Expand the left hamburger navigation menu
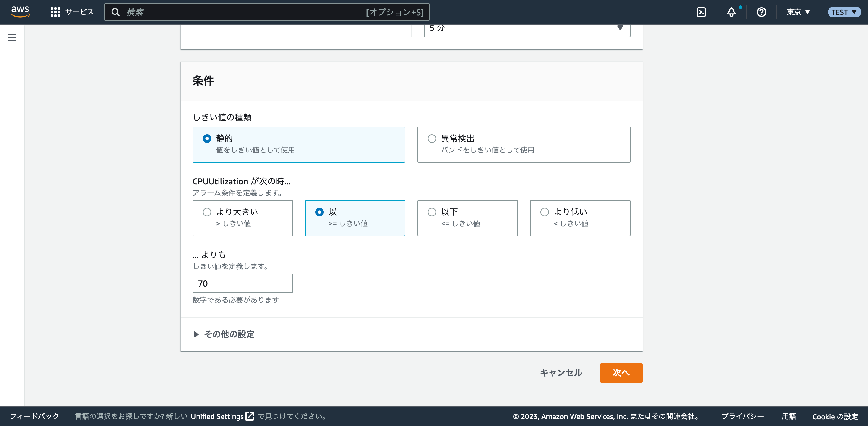The width and height of the screenshot is (868, 426). point(12,37)
